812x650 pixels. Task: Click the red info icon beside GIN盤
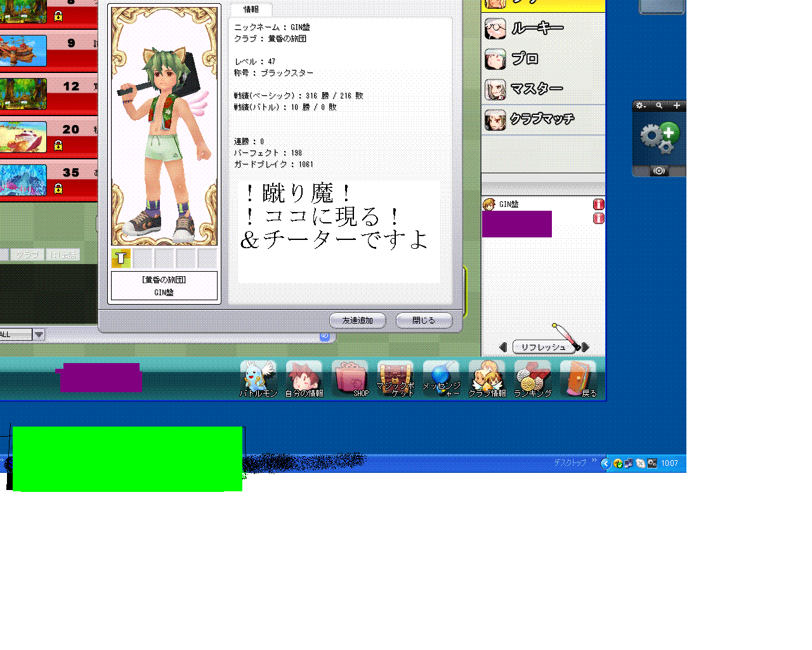coord(598,204)
